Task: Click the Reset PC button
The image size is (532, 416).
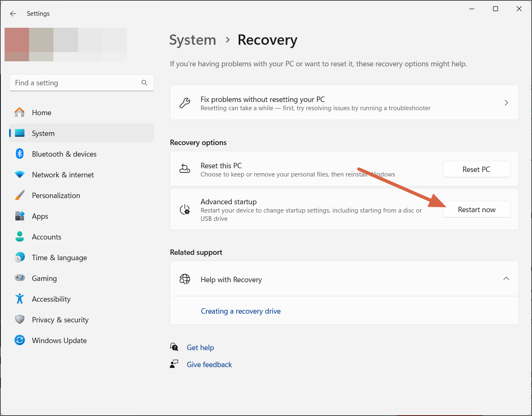Action: tap(476, 169)
